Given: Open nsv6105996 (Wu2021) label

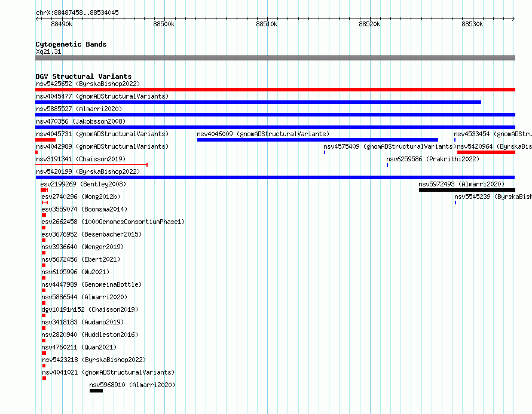Looking at the screenshot, I should (x=75, y=272).
